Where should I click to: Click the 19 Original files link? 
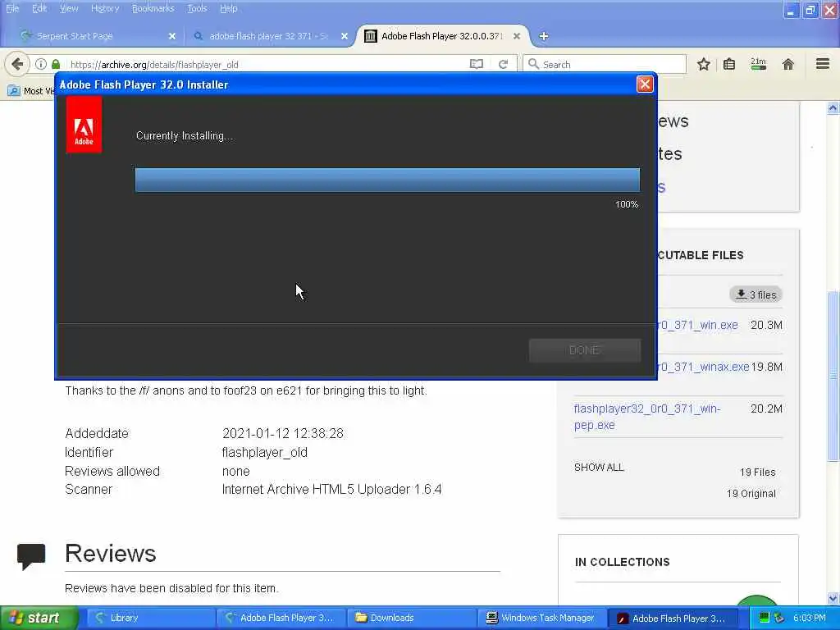coord(751,493)
